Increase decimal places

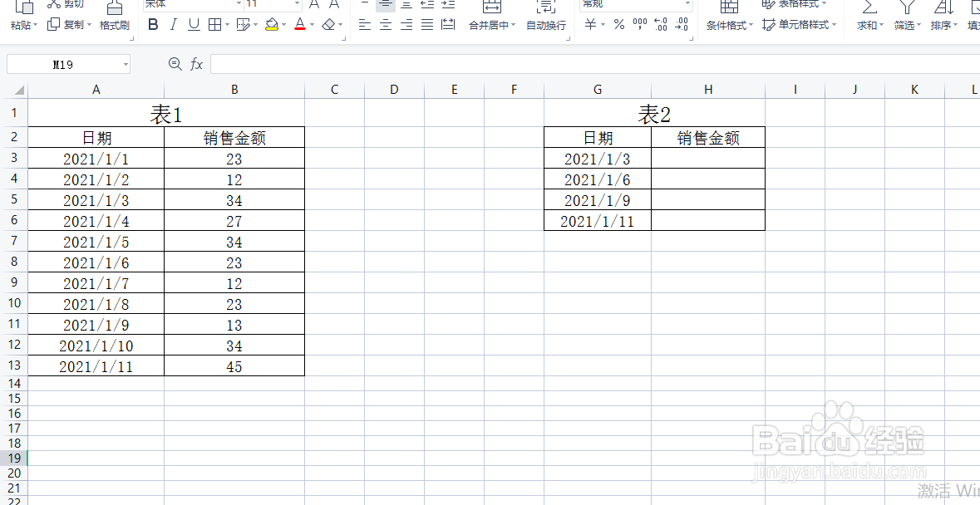pyautogui.click(x=661, y=24)
